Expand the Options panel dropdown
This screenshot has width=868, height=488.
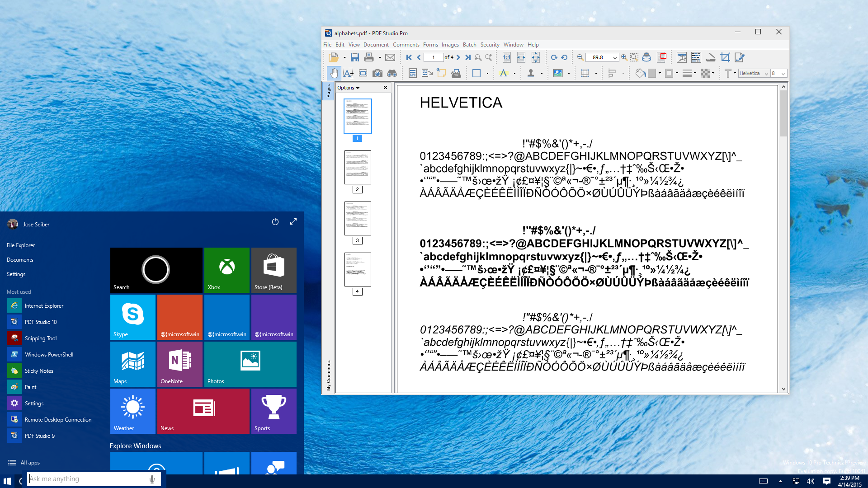(348, 88)
